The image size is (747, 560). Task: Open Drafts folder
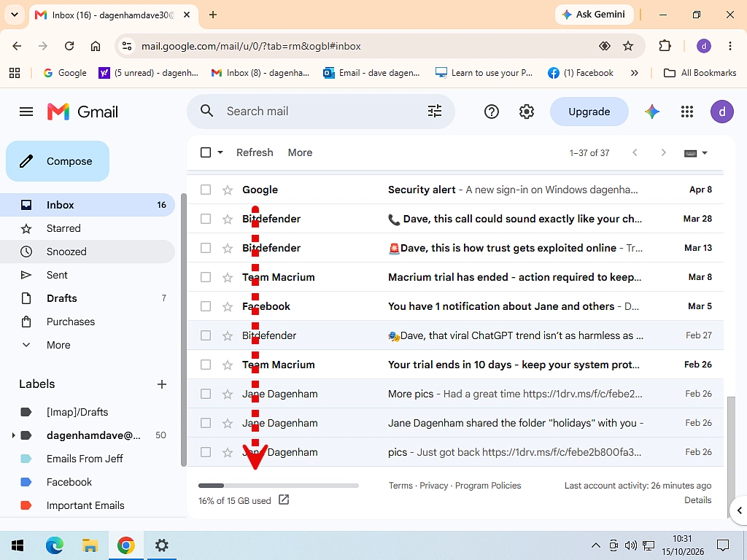coord(88,298)
